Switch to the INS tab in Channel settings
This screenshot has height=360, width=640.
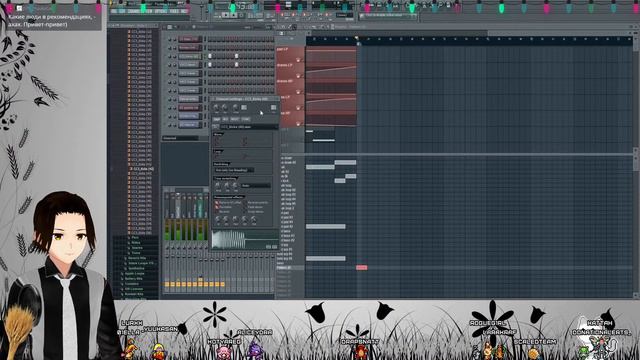click(225, 119)
